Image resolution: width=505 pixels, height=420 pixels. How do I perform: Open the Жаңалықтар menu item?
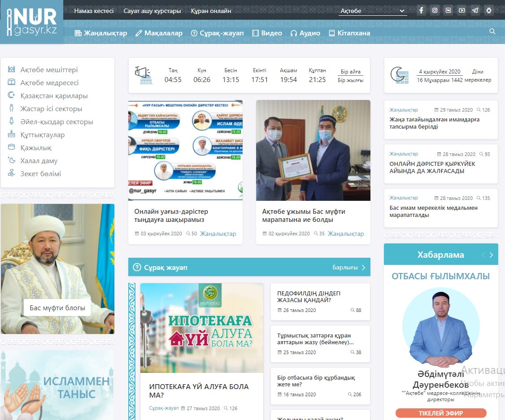click(101, 33)
